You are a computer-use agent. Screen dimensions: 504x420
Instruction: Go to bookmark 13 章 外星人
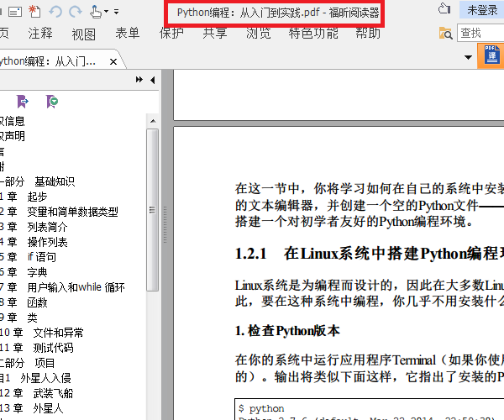(32, 408)
